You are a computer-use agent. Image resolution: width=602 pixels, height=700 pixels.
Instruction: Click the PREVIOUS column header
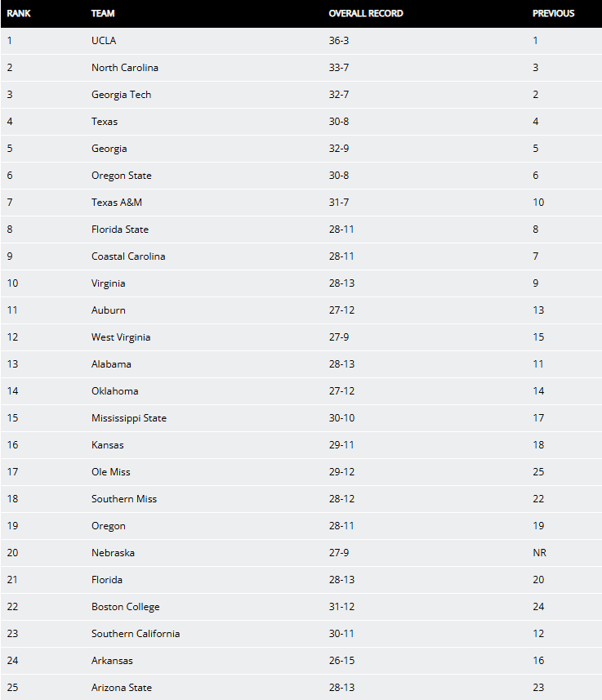(554, 14)
